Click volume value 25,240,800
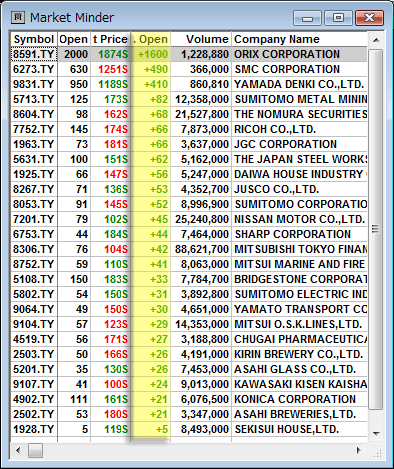This screenshot has height=469, width=394. (x=202, y=219)
